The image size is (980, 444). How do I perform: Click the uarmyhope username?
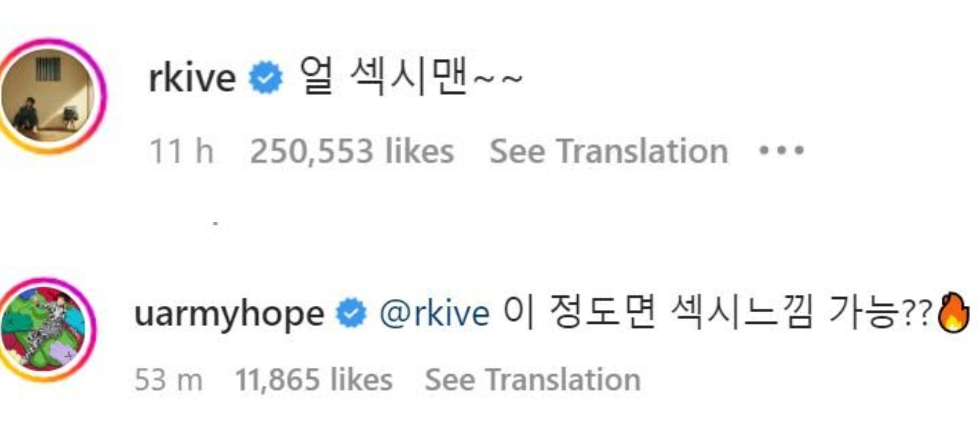point(229,314)
